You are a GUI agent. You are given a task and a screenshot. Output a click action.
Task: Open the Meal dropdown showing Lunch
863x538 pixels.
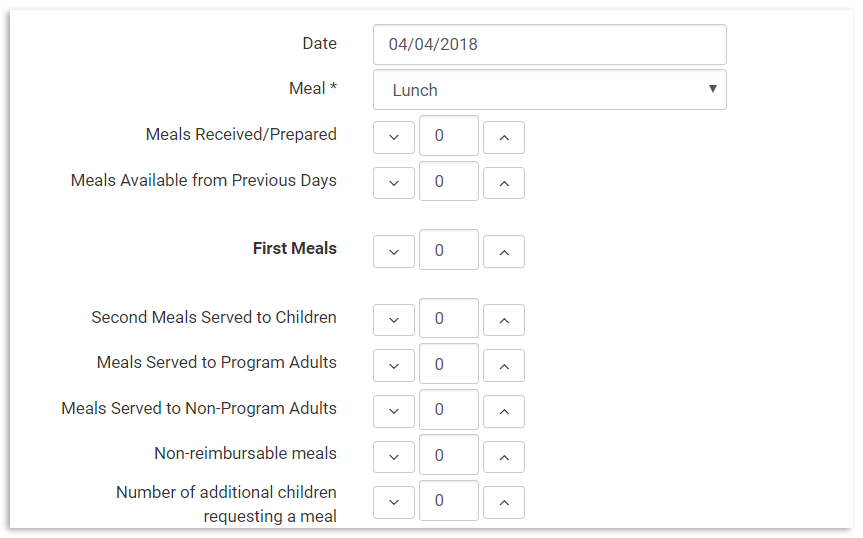(x=549, y=90)
